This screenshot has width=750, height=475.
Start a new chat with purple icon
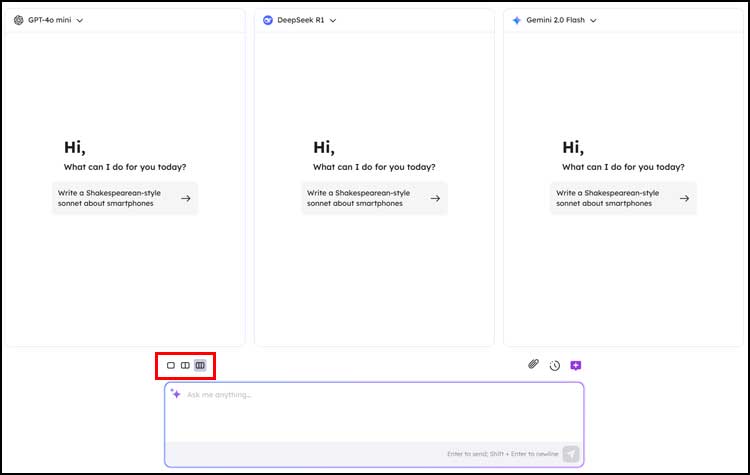pyautogui.click(x=576, y=365)
